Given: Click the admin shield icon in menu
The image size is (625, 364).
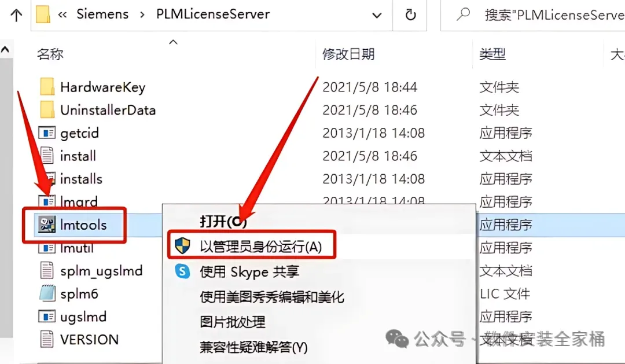Looking at the screenshot, I should coord(182,245).
